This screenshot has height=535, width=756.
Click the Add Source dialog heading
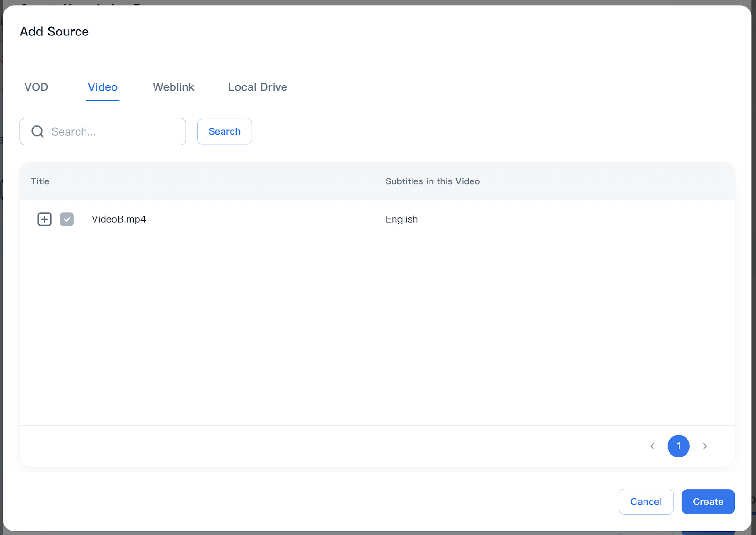pos(54,31)
